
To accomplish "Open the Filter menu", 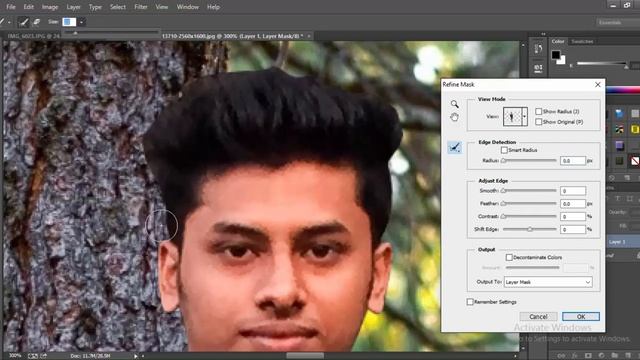I will pos(141,7).
